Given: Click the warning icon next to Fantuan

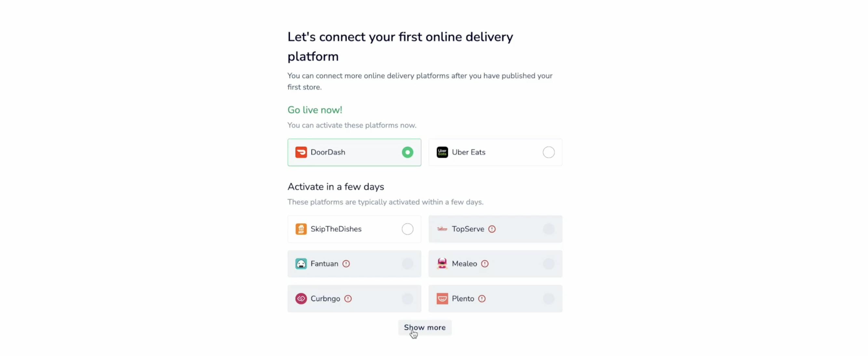Looking at the screenshot, I should [x=346, y=264].
